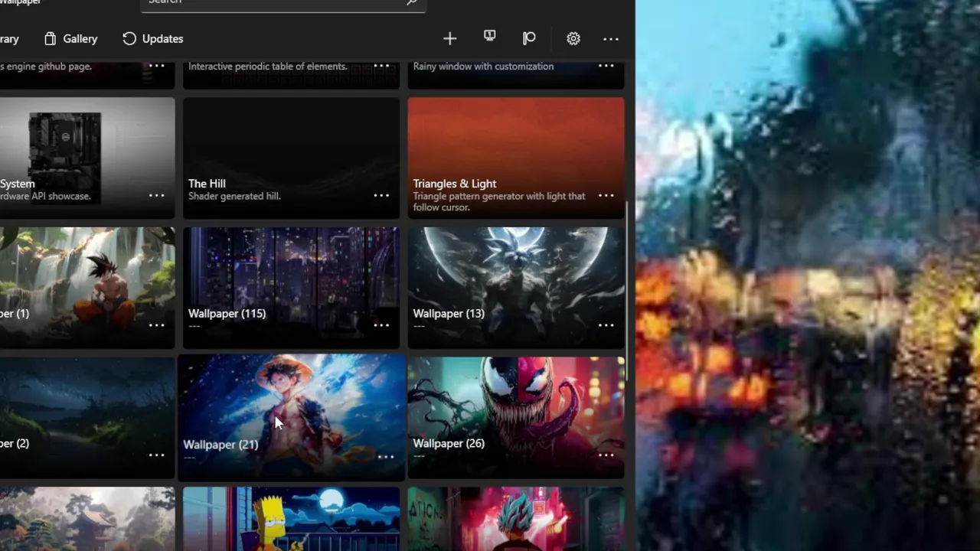Switch to the Updates tab
The height and width of the screenshot is (551, 980).
click(153, 38)
